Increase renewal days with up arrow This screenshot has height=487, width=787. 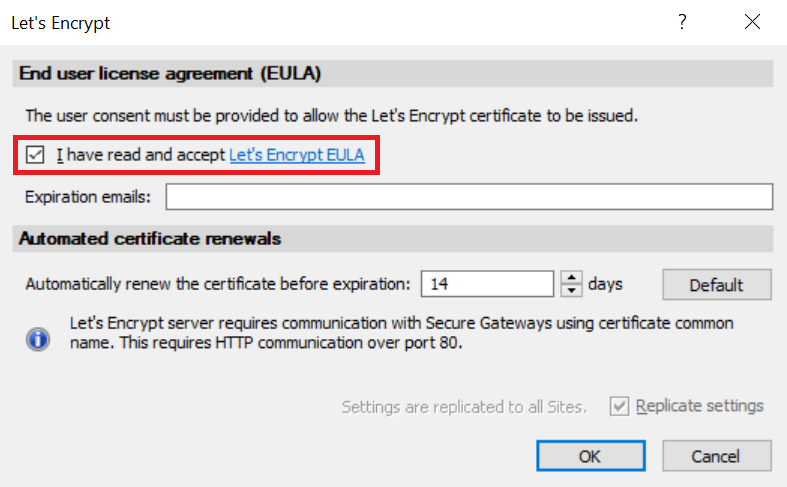point(571,278)
